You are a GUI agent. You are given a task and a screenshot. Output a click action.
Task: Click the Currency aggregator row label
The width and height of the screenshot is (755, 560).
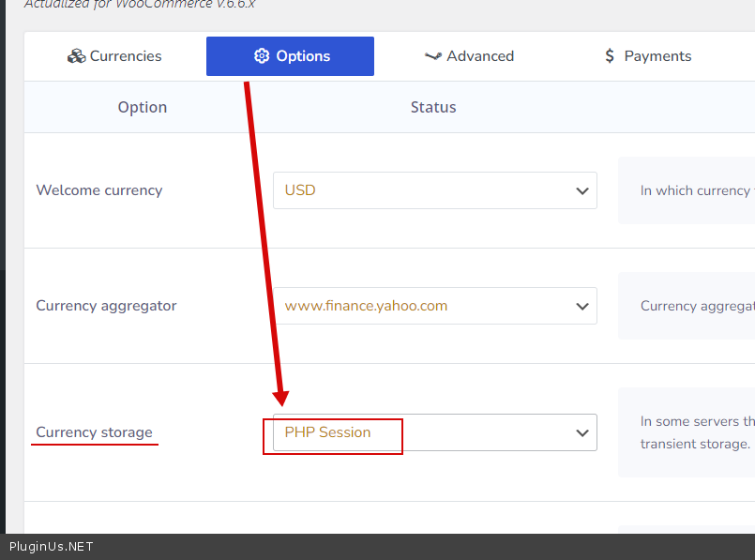pyautogui.click(x=106, y=306)
